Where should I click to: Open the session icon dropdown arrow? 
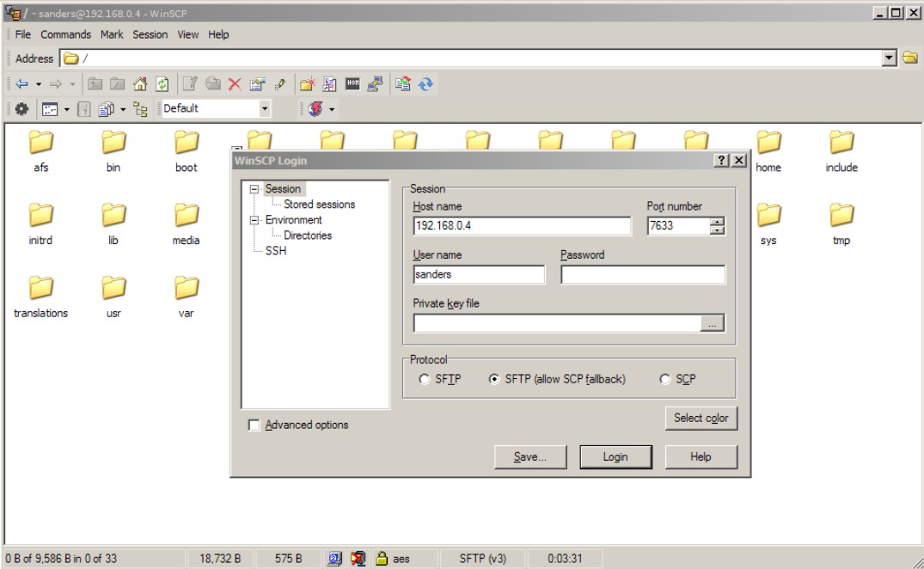coord(332,109)
